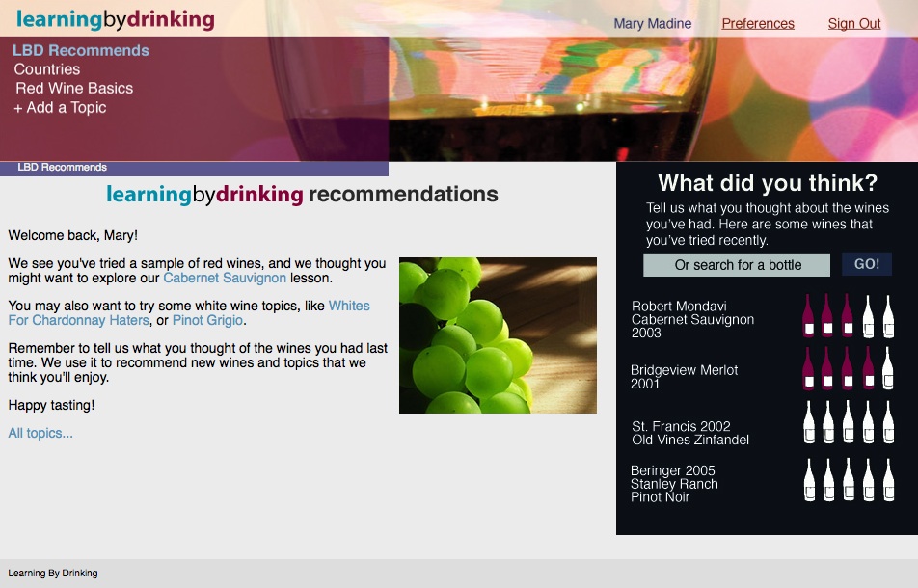Select Beringer 2005 Stanley Ranch Pinot Noir
Viewport: 918px width, 588px height.
(674, 484)
